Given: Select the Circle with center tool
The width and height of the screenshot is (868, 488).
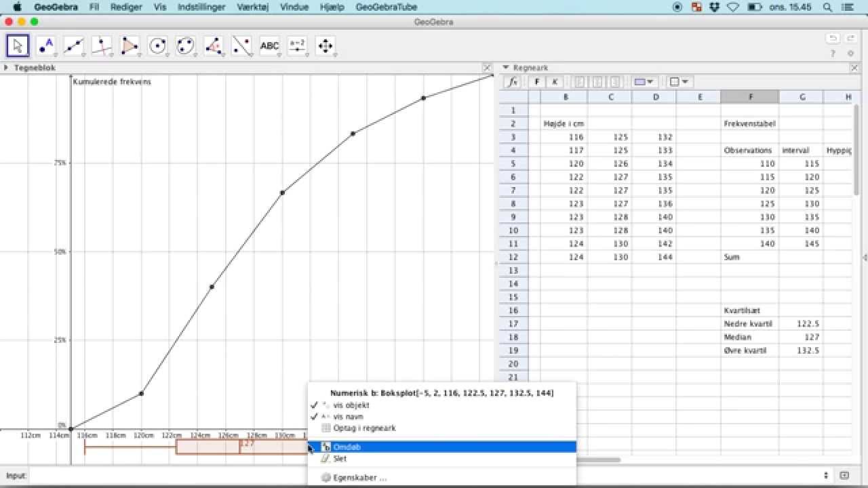Looking at the screenshot, I should [158, 46].
